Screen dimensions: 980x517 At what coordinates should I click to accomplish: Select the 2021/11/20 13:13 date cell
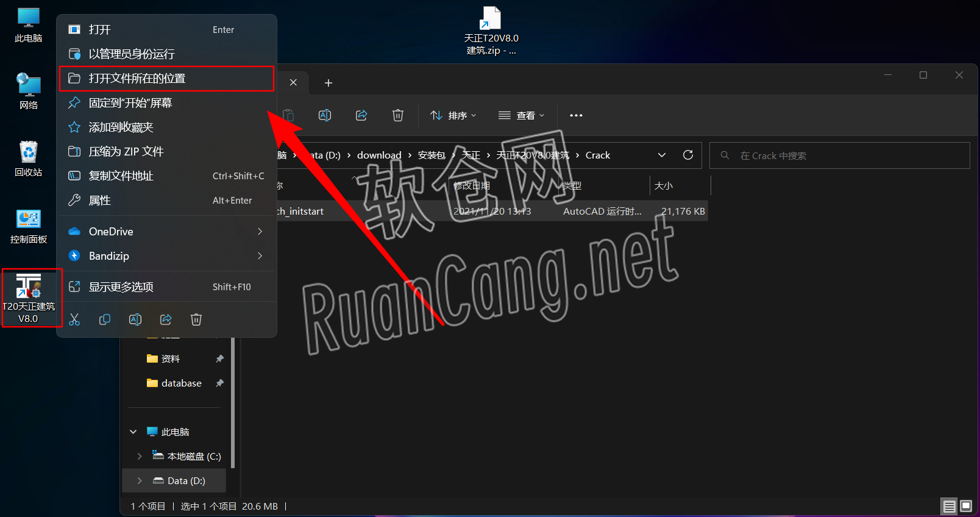pos(492,211)
